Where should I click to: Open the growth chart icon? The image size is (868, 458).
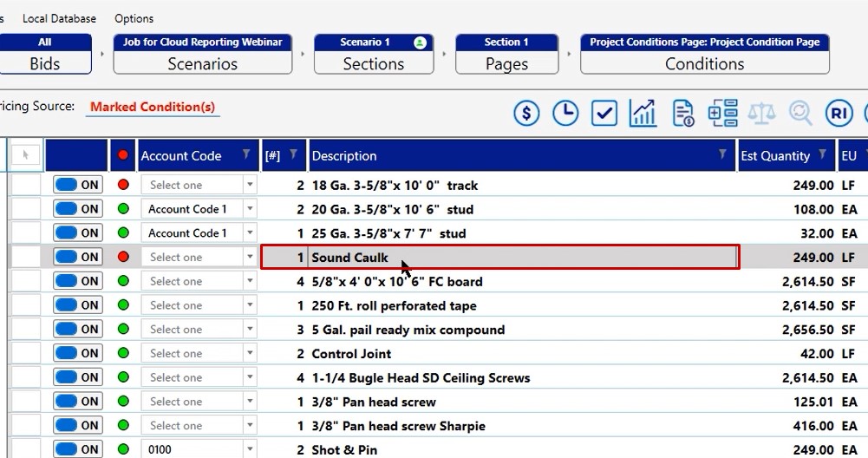coord(643,113)
